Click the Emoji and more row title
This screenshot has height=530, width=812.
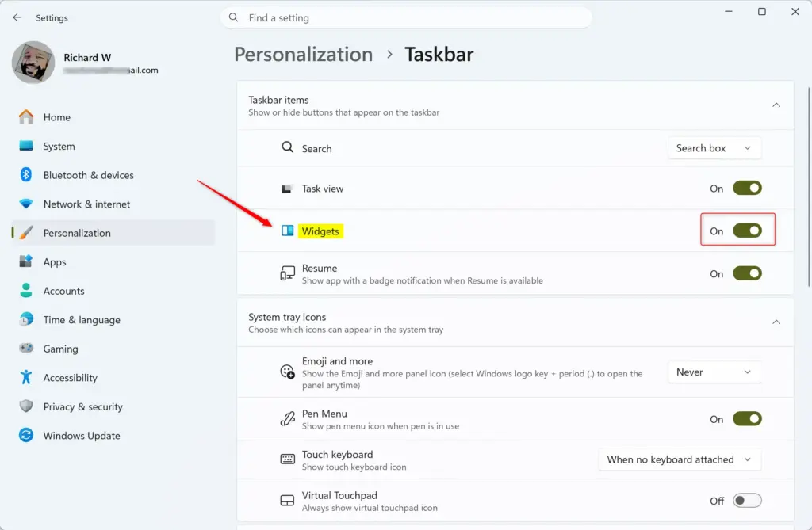point(337,361)
